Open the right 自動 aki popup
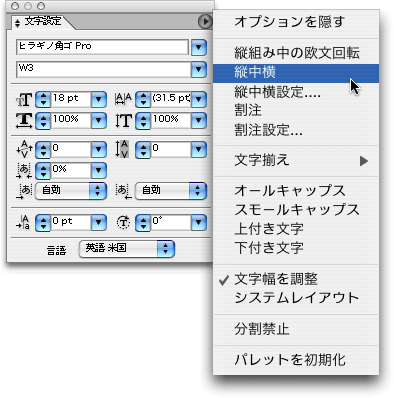 tap(171, 191)
